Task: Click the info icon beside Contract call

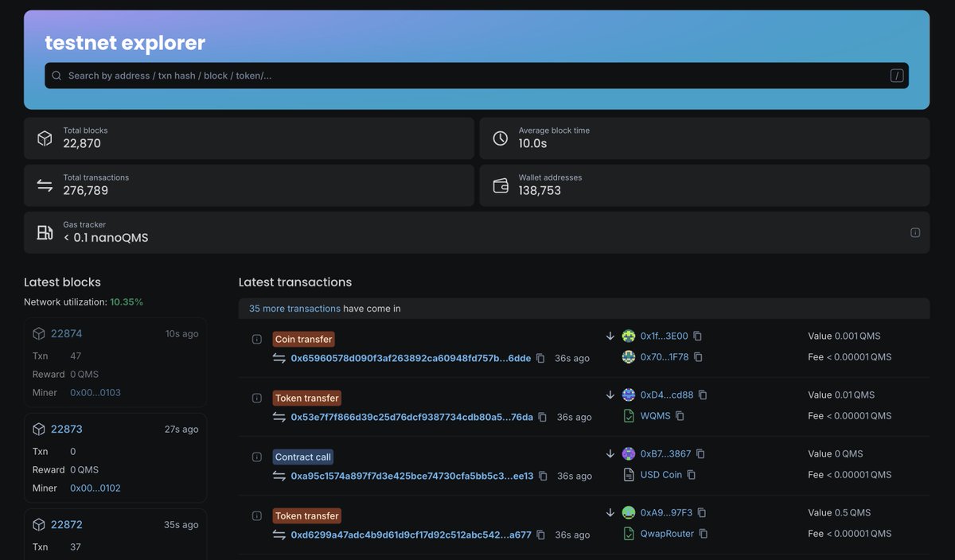Action: click(257, 457)
